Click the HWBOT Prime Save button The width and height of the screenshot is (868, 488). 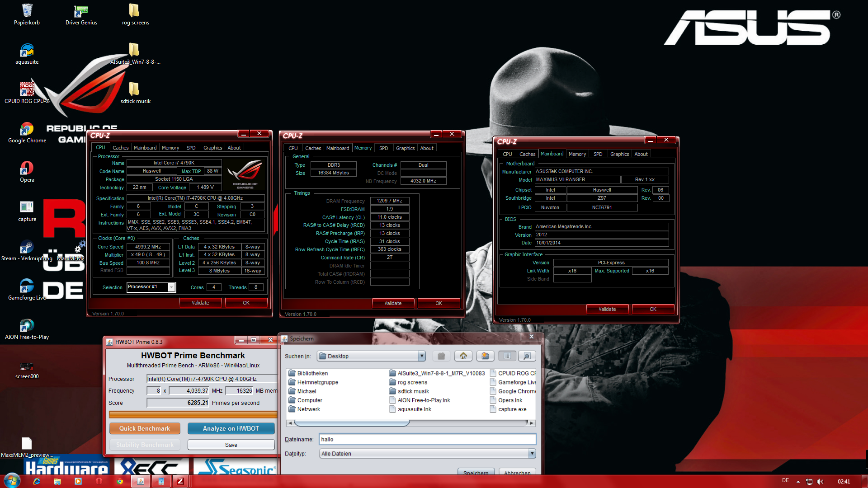click(231, 445)
